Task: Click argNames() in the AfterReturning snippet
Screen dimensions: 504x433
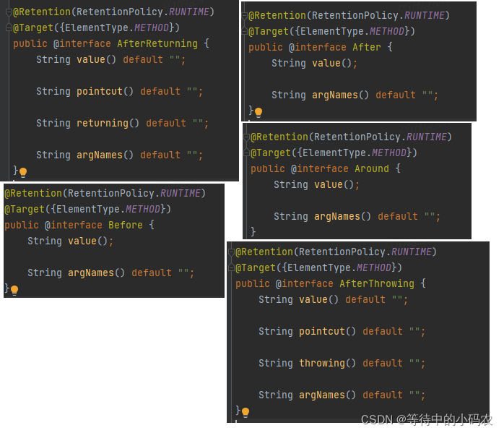Action: 105,155
